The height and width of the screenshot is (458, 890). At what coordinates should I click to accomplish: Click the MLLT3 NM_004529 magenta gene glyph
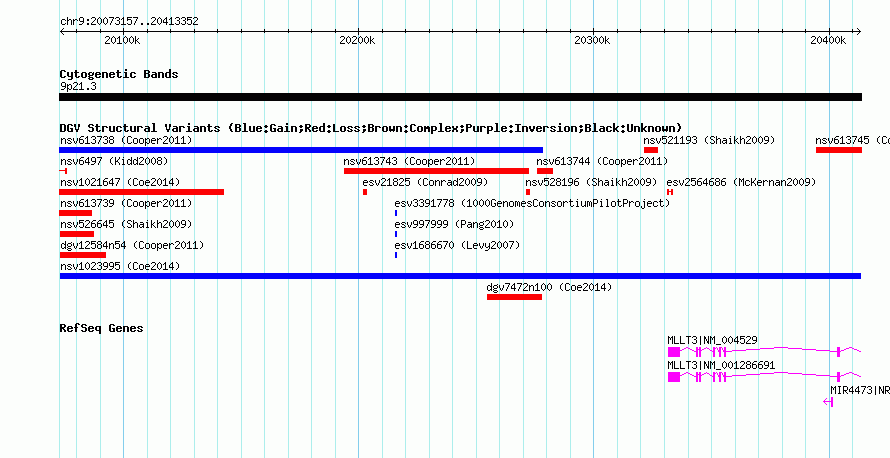pos(764,352)
